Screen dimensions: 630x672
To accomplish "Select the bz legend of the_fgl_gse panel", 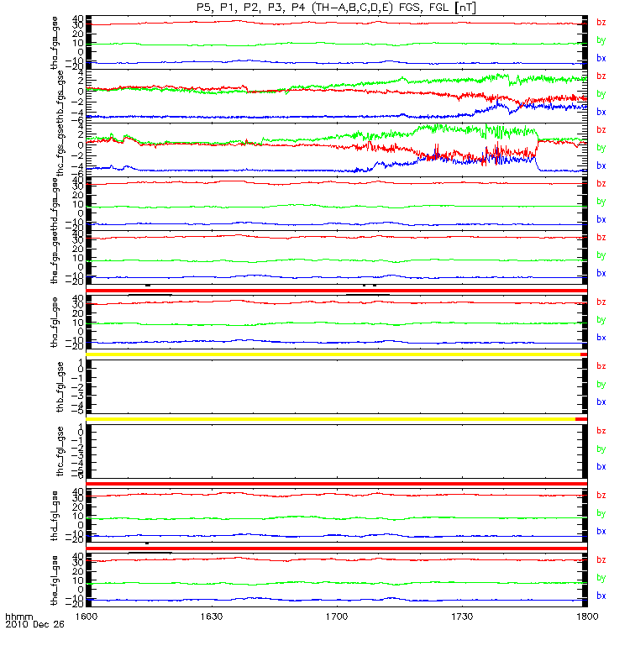I will (601, 560).
